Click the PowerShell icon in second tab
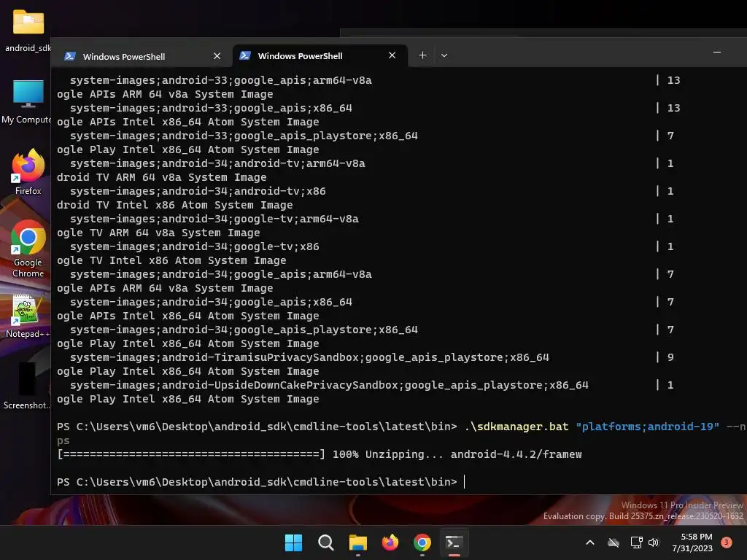Image resolution: width=747 pixels, height=560 pixels. (x=245, y=55)
